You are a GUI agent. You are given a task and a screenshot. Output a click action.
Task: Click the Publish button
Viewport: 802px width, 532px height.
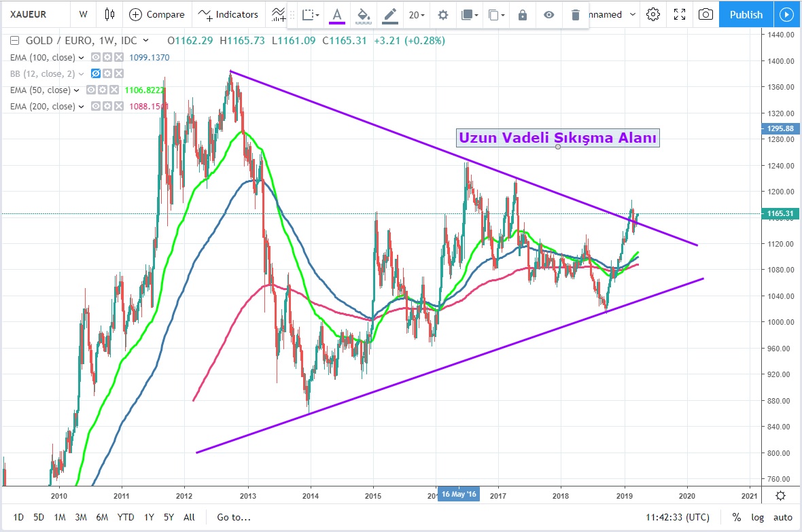pos(746,14)
